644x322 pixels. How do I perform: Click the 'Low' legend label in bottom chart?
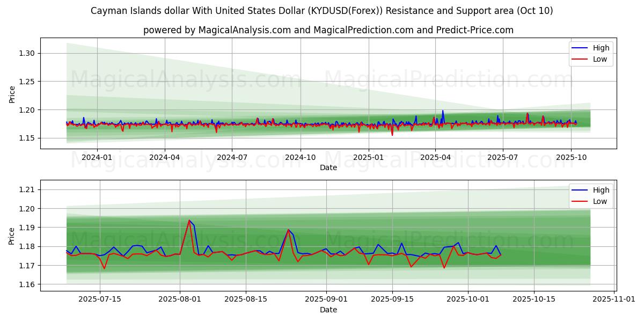[600, 201]
